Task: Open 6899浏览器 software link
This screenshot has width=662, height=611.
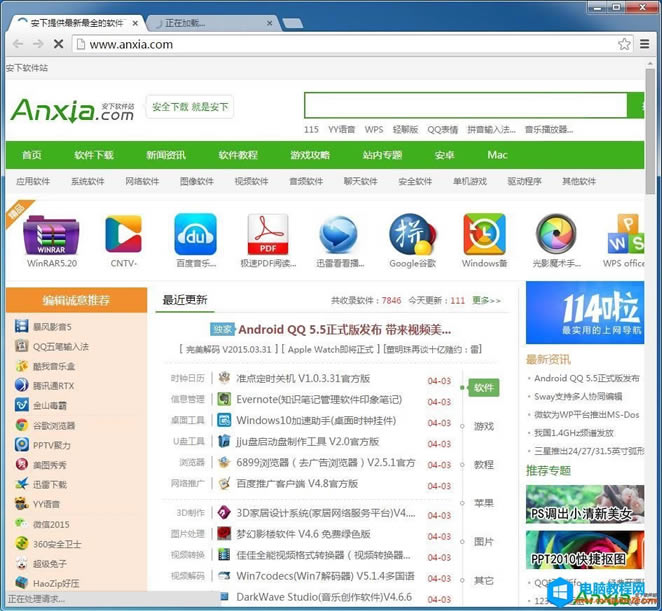Action: click(326, 462)
